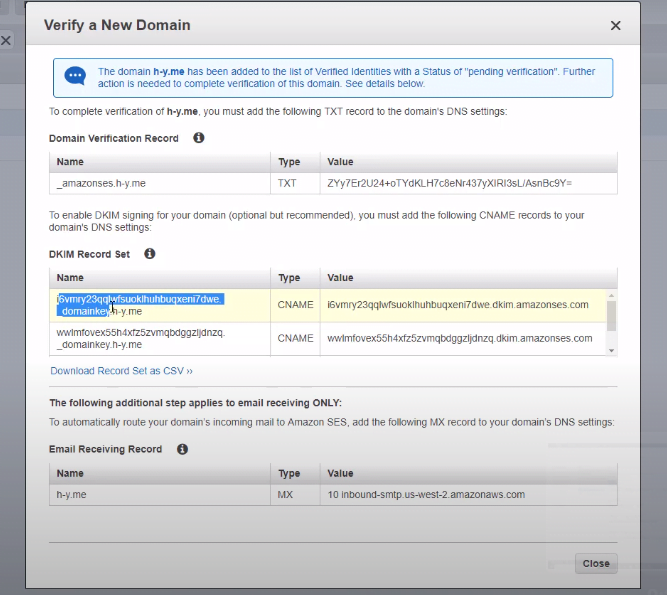667x595 pixels.
Task: Click info icon next to DKIM Record Set
Action: (150, 254)
